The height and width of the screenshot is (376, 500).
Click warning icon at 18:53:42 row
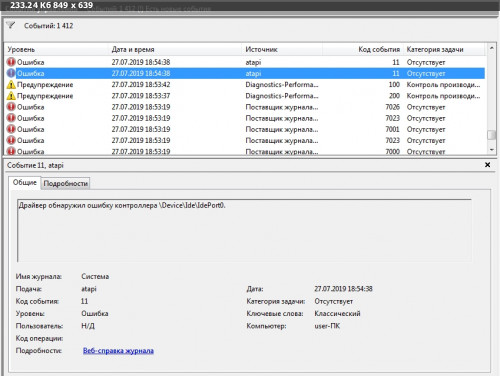point(11,85)
